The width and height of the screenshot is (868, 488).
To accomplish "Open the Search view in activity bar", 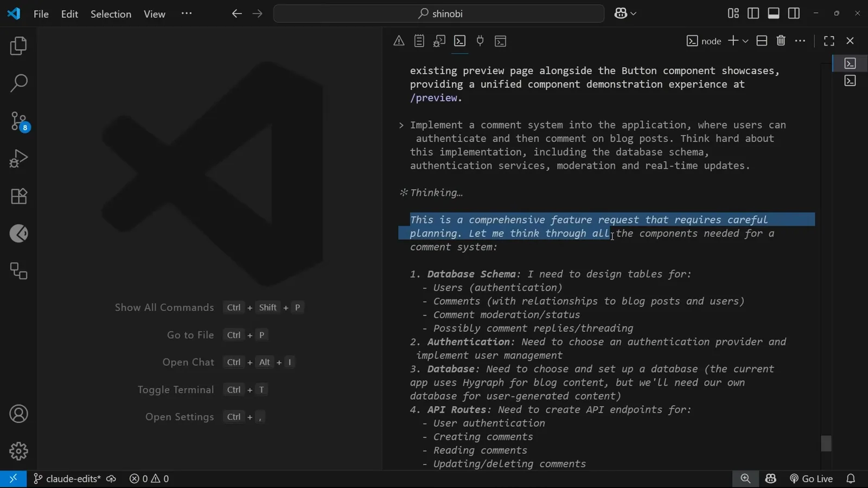I will click(x=18, y=84).
